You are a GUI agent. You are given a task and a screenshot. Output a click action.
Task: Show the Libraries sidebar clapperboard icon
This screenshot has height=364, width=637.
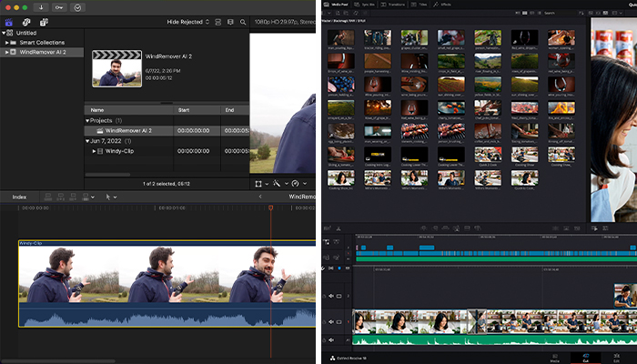pyautogui.click(x=8, y=22)
